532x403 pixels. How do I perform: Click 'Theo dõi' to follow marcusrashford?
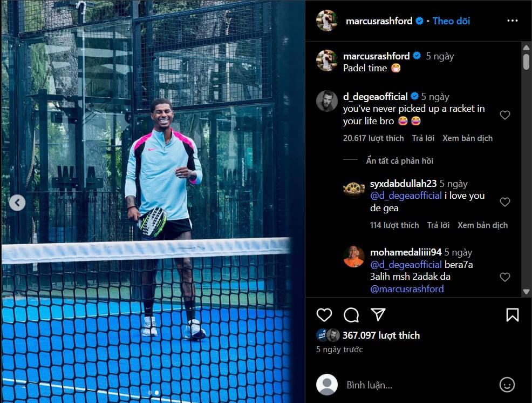451,21
